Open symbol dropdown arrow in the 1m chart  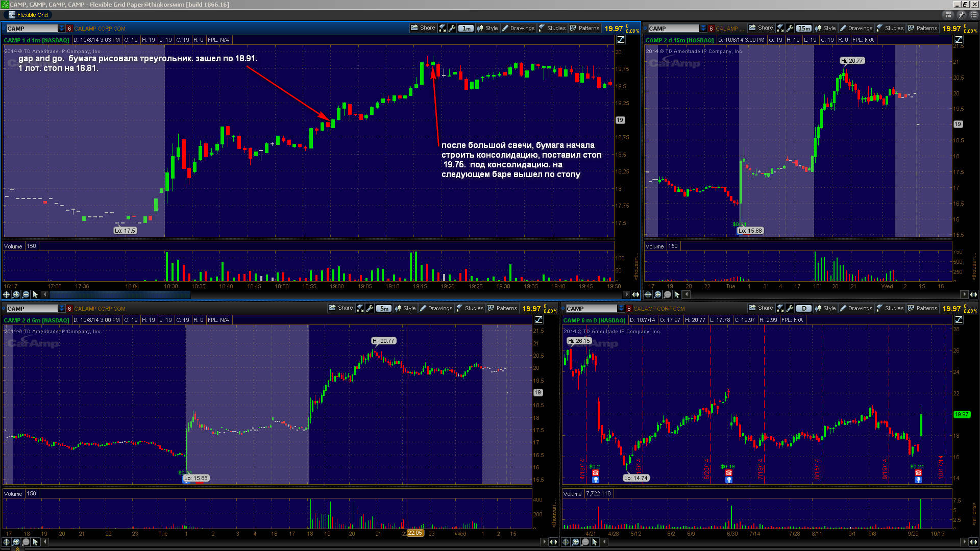click(x=62, y=29)
